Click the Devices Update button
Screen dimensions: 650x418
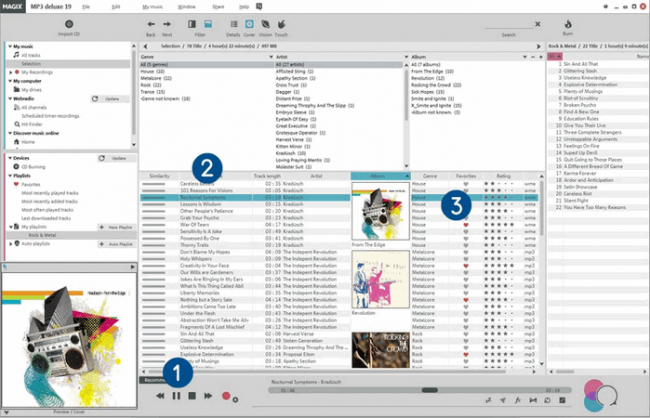117,158
